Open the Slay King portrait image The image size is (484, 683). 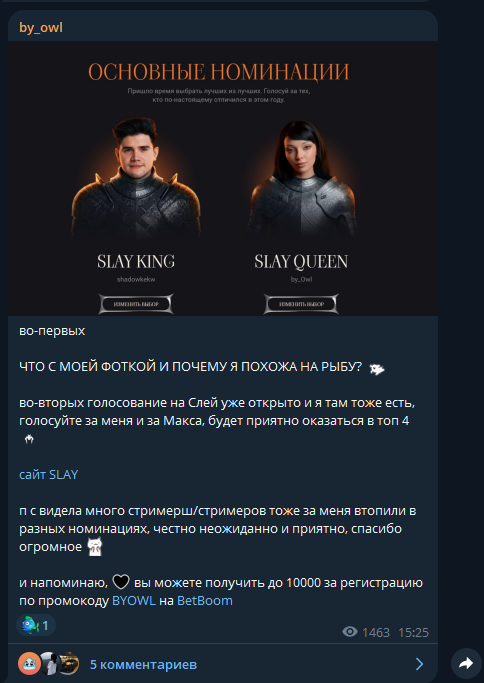point(136,179)
